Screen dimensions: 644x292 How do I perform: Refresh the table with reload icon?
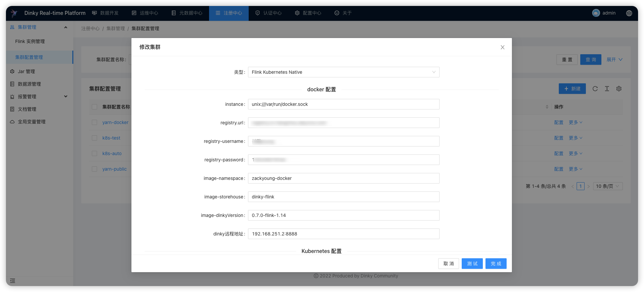(595, 89)
